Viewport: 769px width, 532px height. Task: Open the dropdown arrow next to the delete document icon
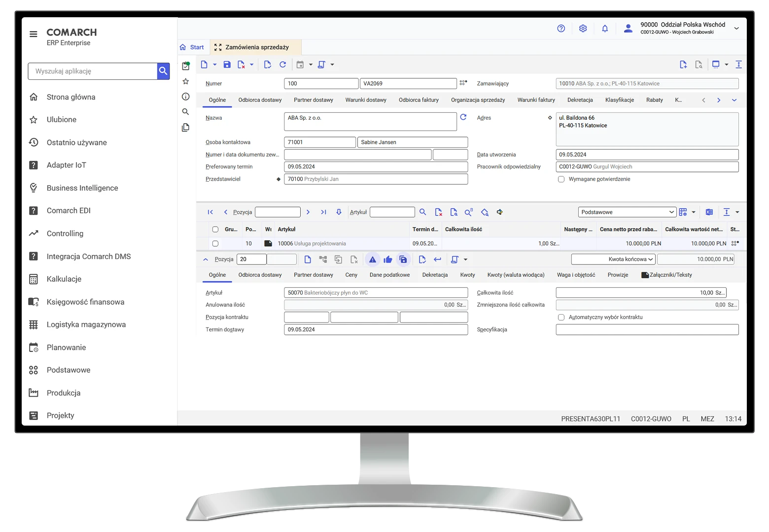251,65
